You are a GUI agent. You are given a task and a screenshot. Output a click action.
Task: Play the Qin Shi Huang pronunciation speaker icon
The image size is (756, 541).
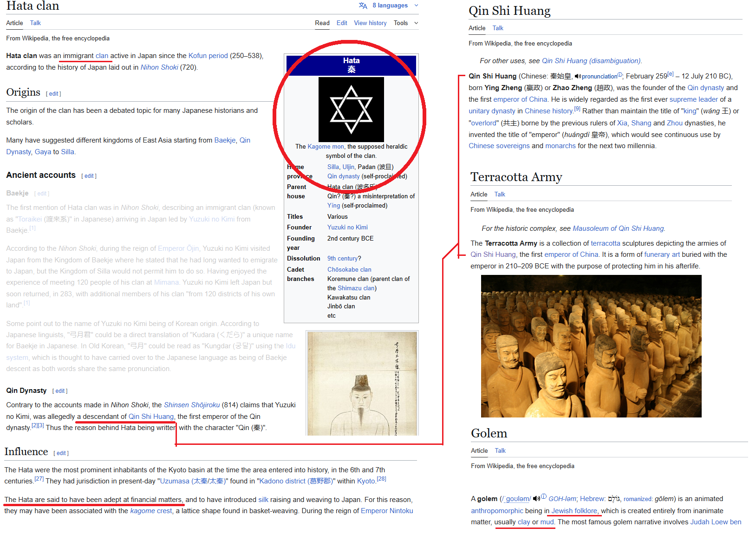coord(578,76)
